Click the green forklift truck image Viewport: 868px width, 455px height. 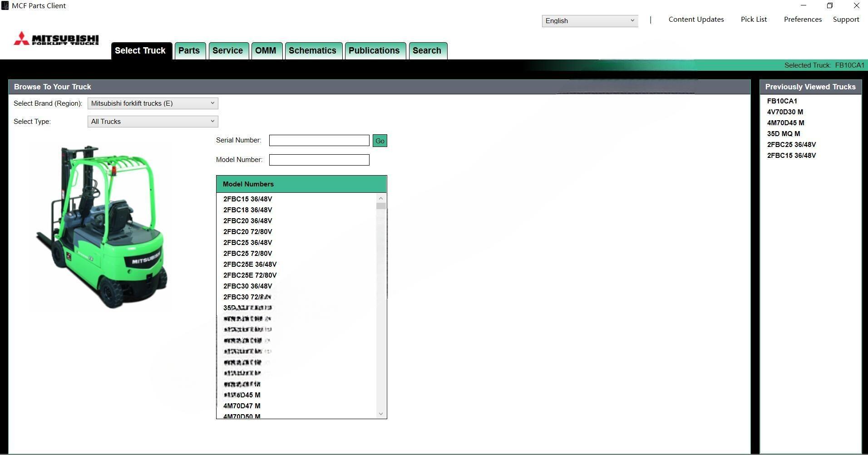click(x=102, y=227)
